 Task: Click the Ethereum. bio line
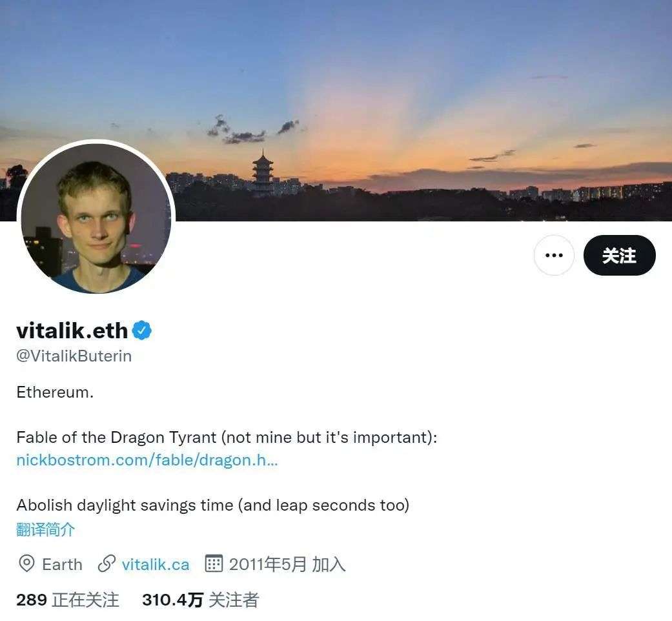click(x=55, y=392)
